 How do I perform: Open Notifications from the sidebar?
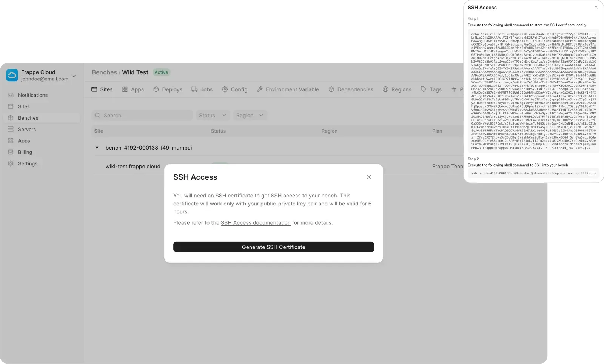(x=32, y=95)
